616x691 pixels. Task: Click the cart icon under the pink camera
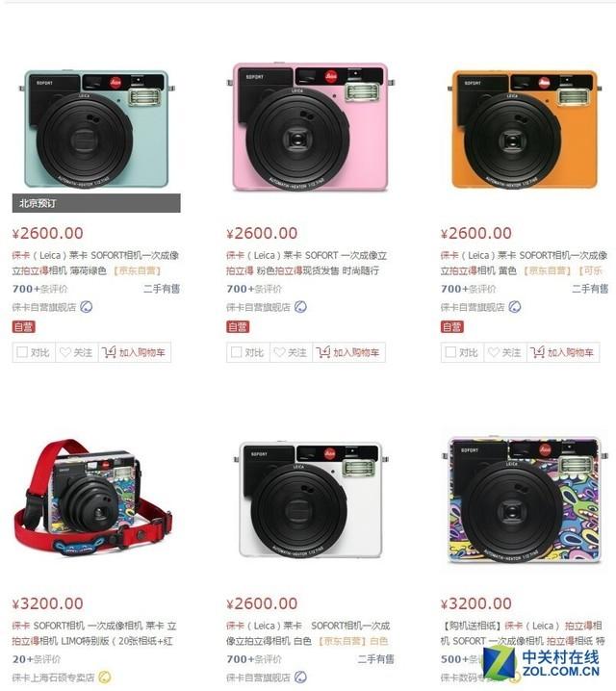pyautogui.click(x=322, y=352)
